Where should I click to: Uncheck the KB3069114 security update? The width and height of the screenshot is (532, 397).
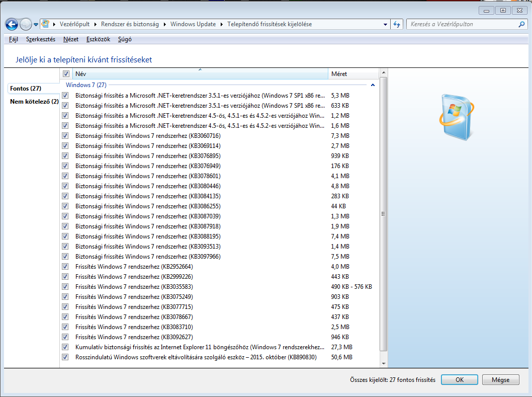pos(65,146)
